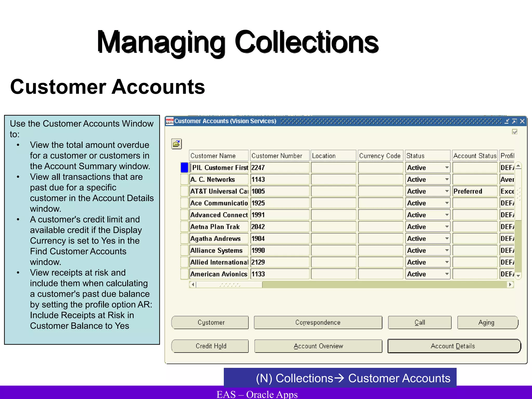The height and width of the screenshot is (399, 532).
Task: Click the Account Status column header
Action: [x=475, y=156]
